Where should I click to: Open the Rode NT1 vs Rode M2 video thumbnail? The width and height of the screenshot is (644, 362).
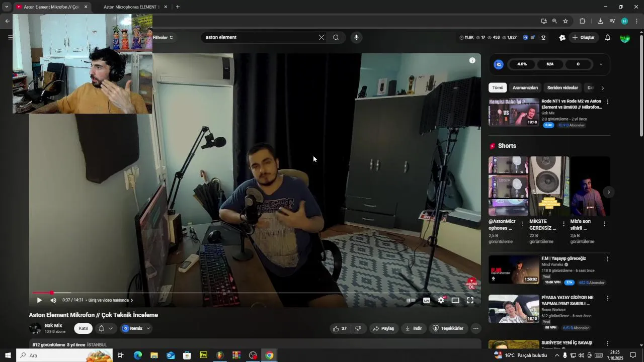(x=514, y=112)
